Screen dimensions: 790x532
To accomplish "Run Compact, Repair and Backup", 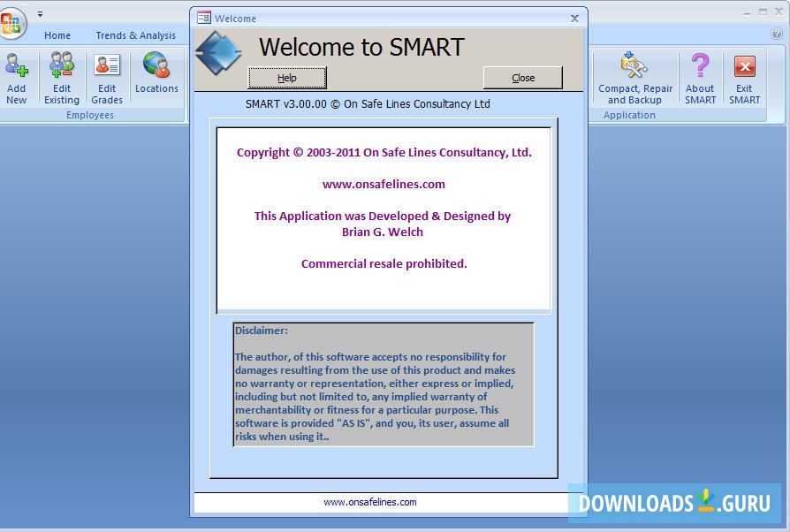I will point(634,78).
